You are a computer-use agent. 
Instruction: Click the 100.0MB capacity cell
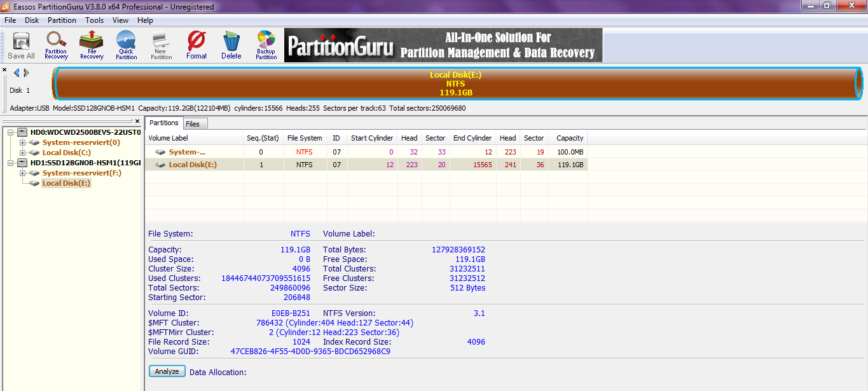pyautogui.click(x=571, y=152)
